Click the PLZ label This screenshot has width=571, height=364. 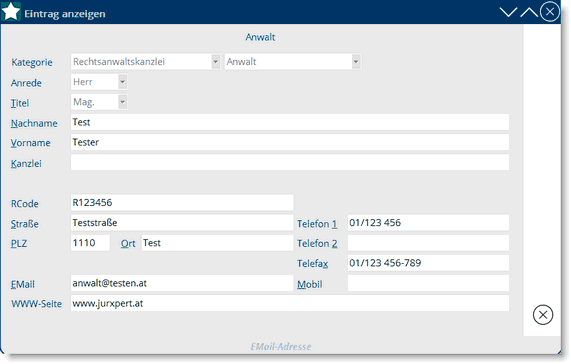pos(19,244)
